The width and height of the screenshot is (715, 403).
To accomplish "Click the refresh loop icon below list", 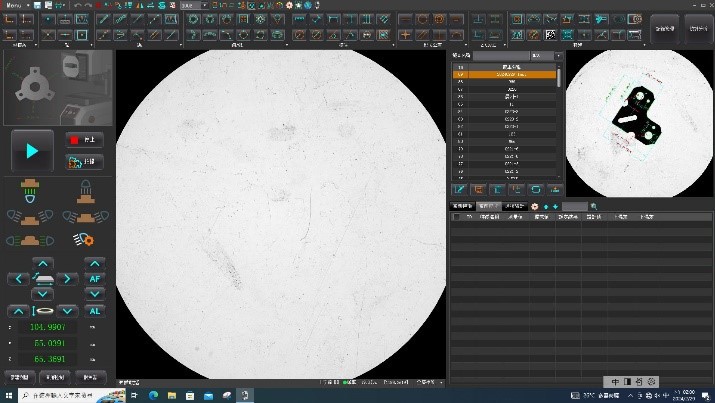I will pyautogui.click(x=536, y=190).
